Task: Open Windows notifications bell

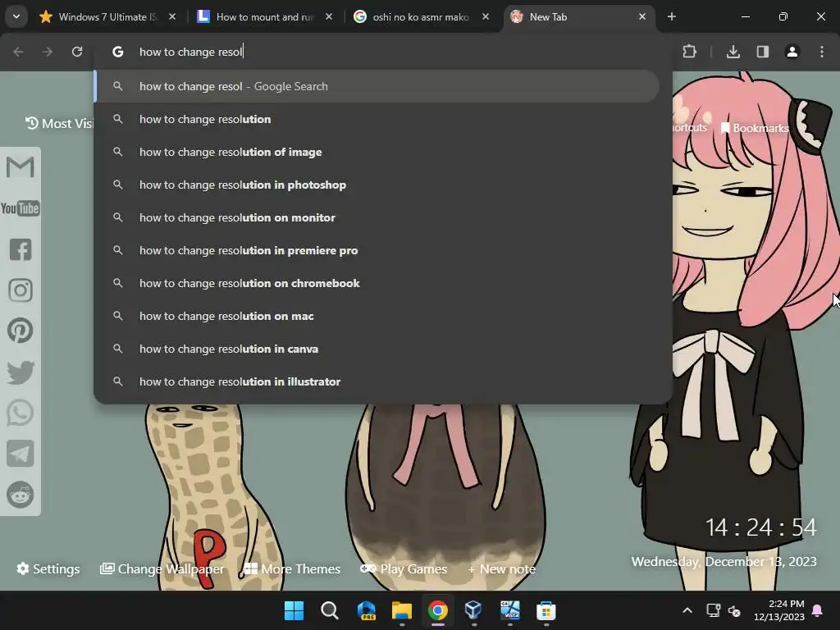Action: (818, 610)
